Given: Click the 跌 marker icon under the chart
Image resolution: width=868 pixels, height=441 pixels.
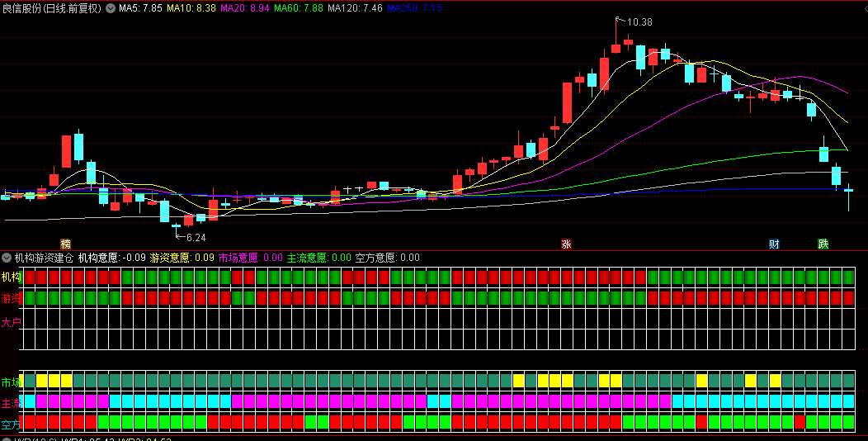Looking at the screenshot, I should click(823, 244).
